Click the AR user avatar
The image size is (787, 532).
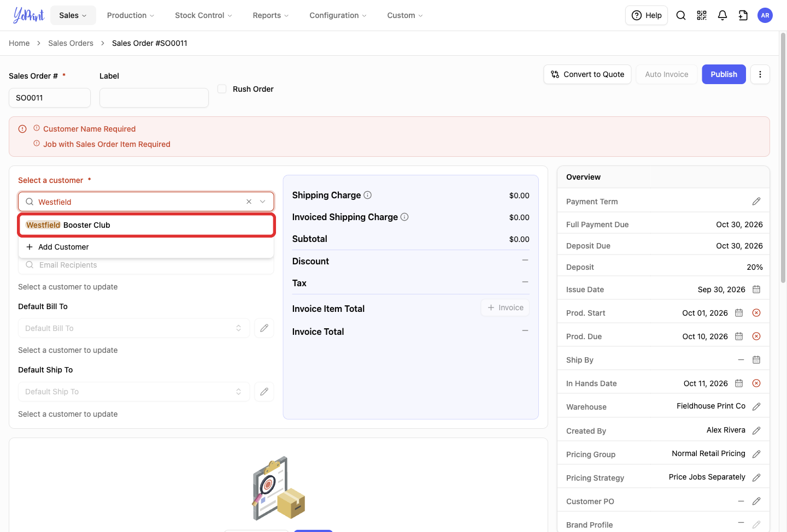coord(765,15)
